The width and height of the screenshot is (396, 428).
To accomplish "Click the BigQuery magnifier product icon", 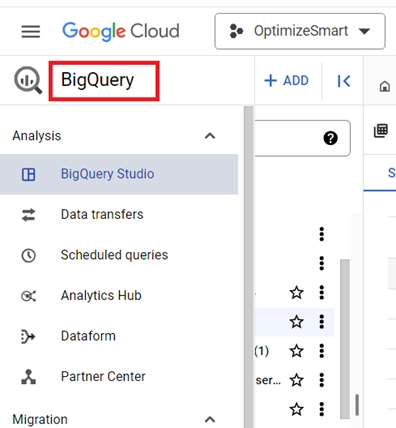I will pyautogui.click(x=28, y=80).
